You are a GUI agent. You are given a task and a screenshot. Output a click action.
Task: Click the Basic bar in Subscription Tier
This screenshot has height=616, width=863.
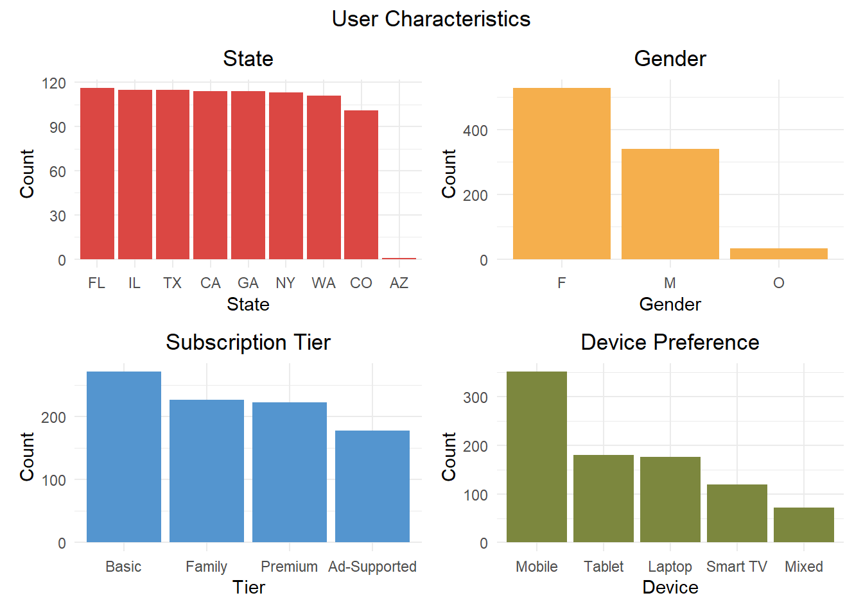pyautogui.click(x=124, y=457)
